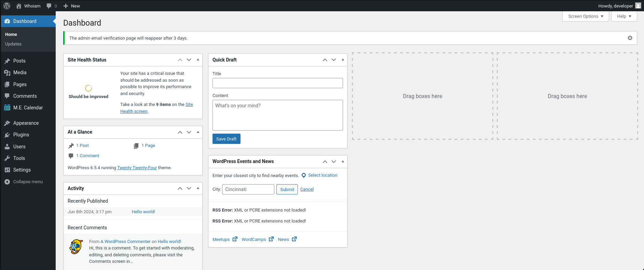The image size is (644, 270).
Task: Open the 1 Post link
Action: pos(82,146)
